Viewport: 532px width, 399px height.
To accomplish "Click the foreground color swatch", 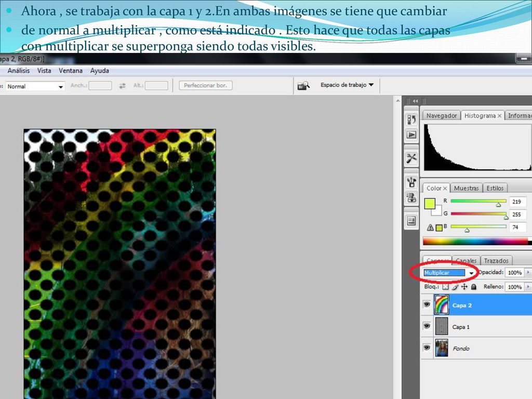I will point(430,204).
